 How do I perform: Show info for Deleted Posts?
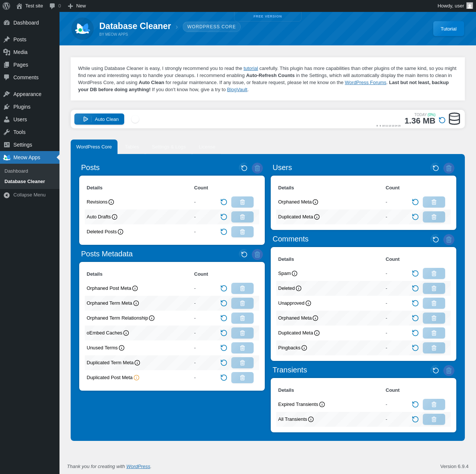pyautogui.click(x=120, y=232)
